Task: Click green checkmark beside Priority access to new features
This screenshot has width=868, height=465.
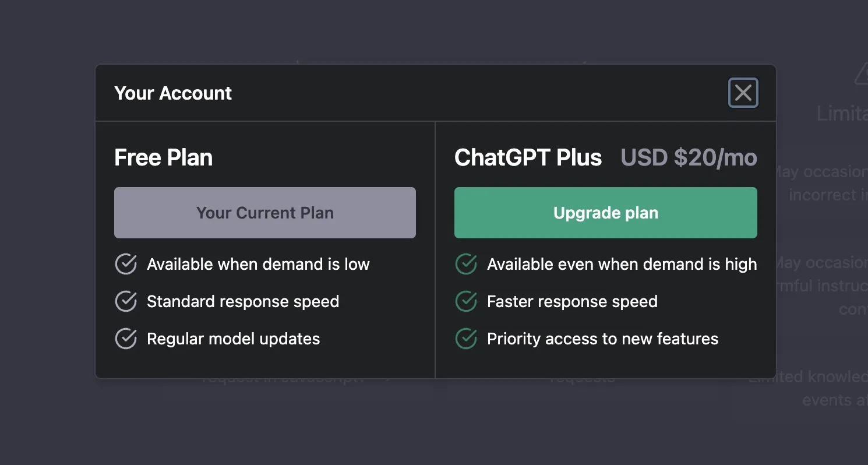Action: pos(466,339)
